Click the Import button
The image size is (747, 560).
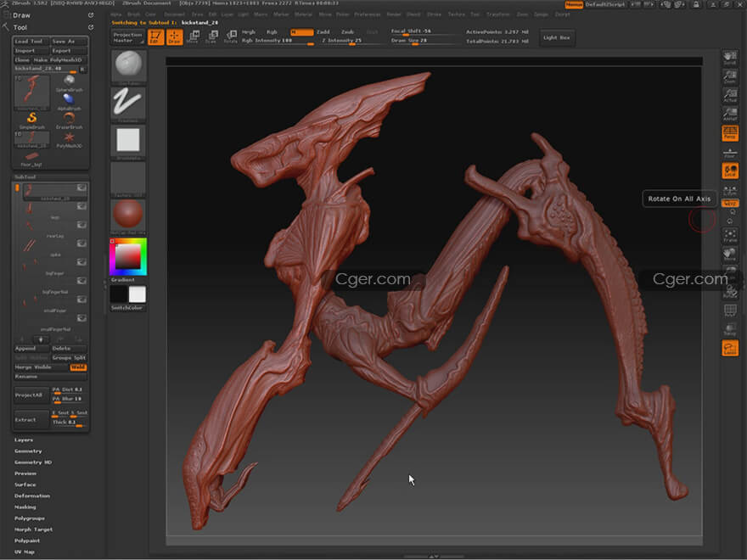(x=31, y=50)
